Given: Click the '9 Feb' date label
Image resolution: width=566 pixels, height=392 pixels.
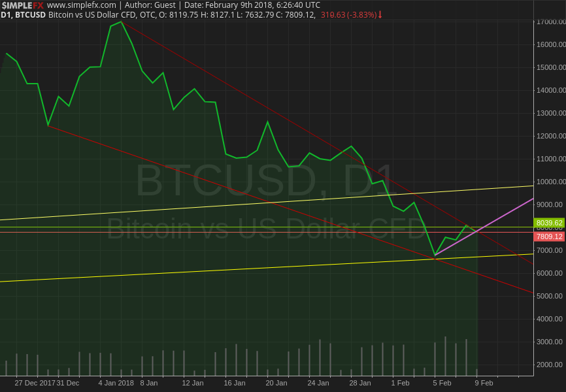Looking at the screenshot, I should click(x=484, y=383).
